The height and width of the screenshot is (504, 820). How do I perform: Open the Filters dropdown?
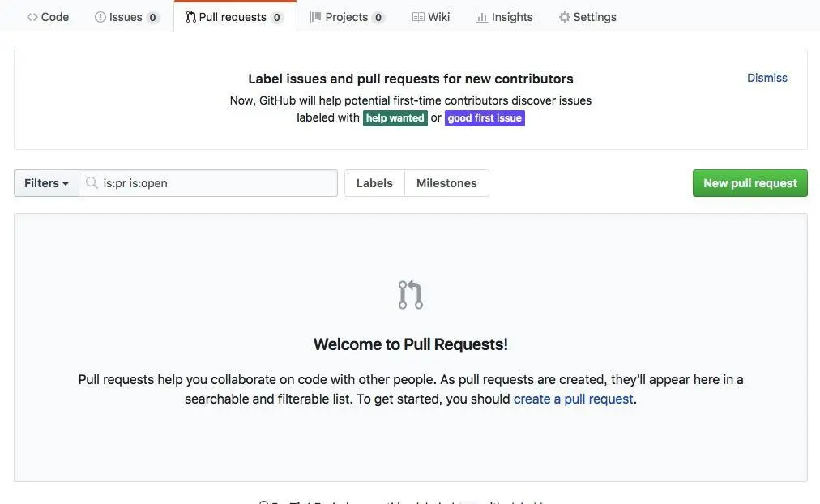pyautogui.click(x=45, y=183)
